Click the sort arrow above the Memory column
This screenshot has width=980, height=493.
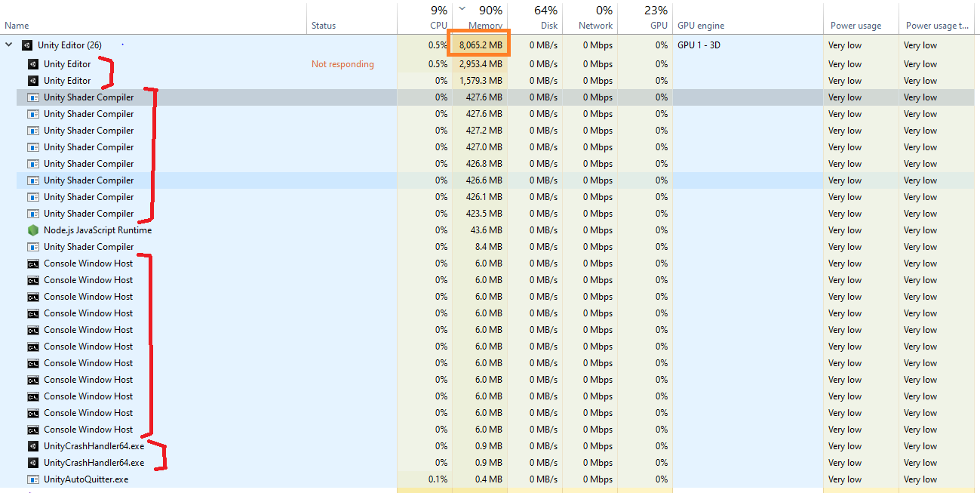(462, 10)
